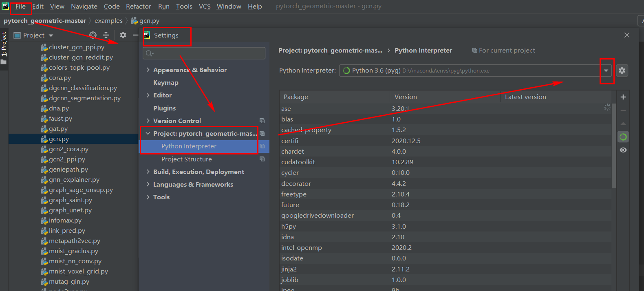Image resolution: width=644 pixels, height=291 pixels.
Task: Sort by the Package column header
Action: (x=335, y=97)
